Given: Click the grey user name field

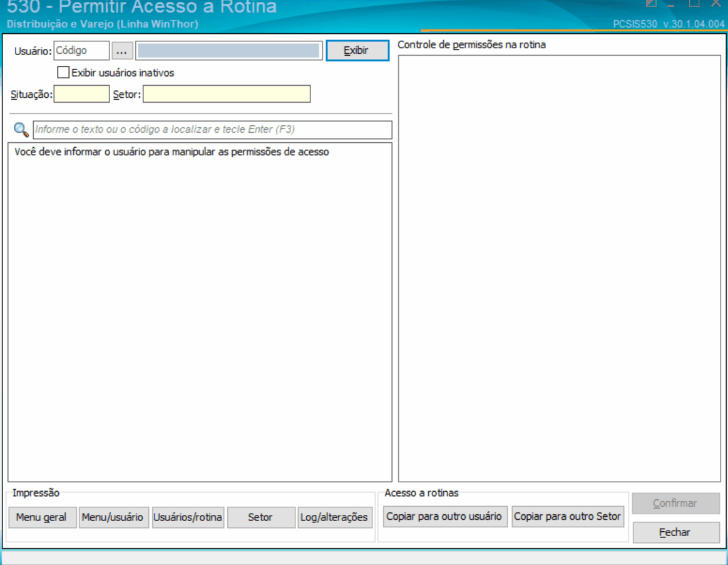Looking at the screenshot, I should point(229,51).
